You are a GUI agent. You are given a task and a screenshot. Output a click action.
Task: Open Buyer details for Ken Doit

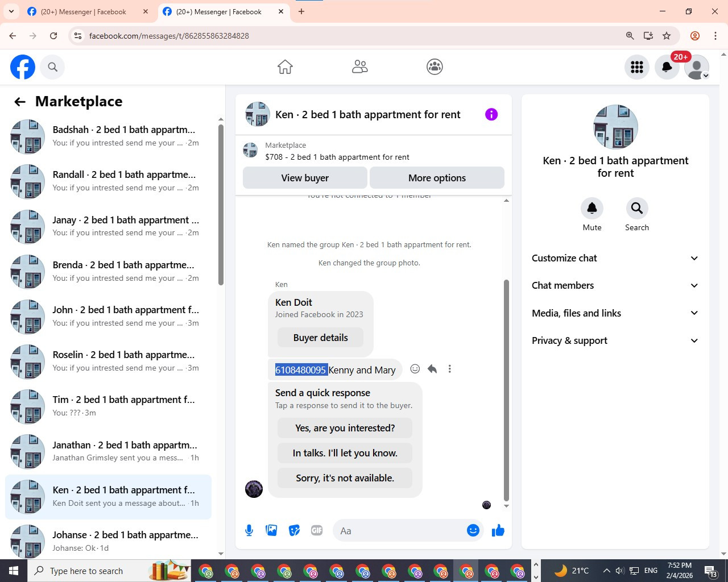tap(321, 338)
